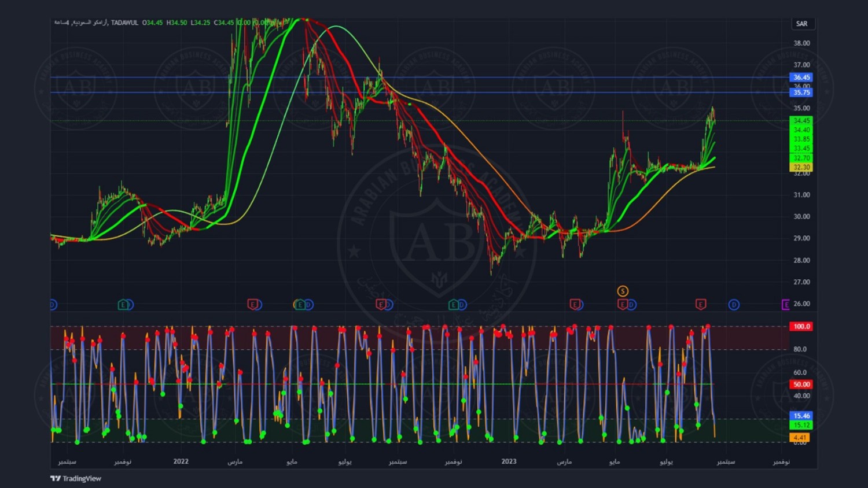Click the green 32.70 price label

(x=801, y=158)
